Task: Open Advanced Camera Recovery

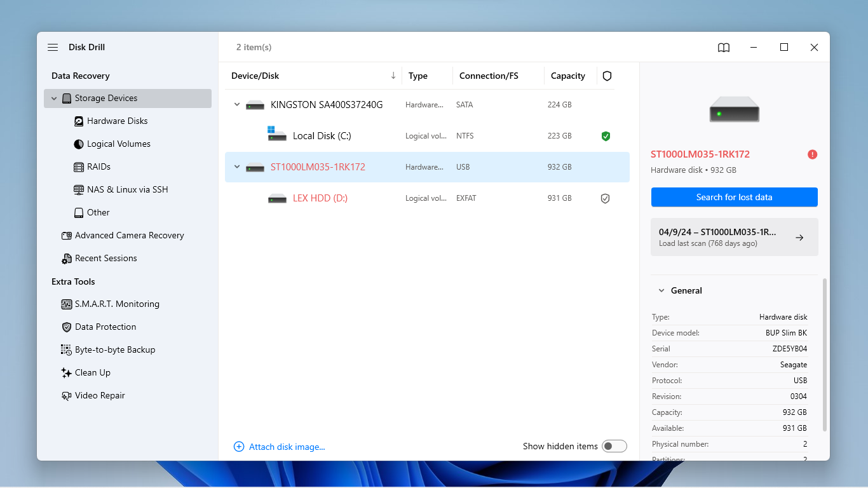Action: click(130, 236)
